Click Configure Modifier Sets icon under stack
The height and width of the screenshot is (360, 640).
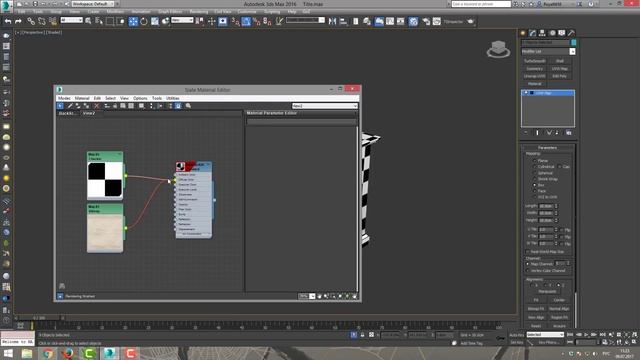(569, 133)
